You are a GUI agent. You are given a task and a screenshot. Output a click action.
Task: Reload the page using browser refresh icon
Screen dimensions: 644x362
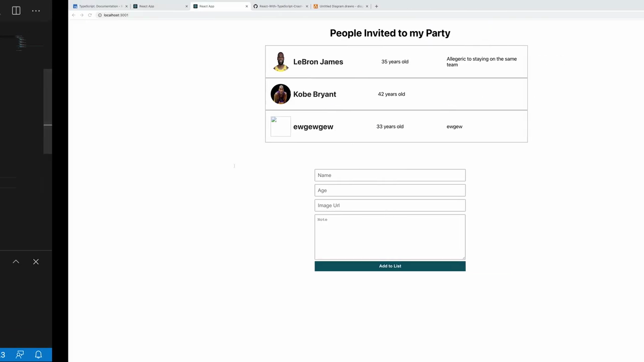(90, 15)
